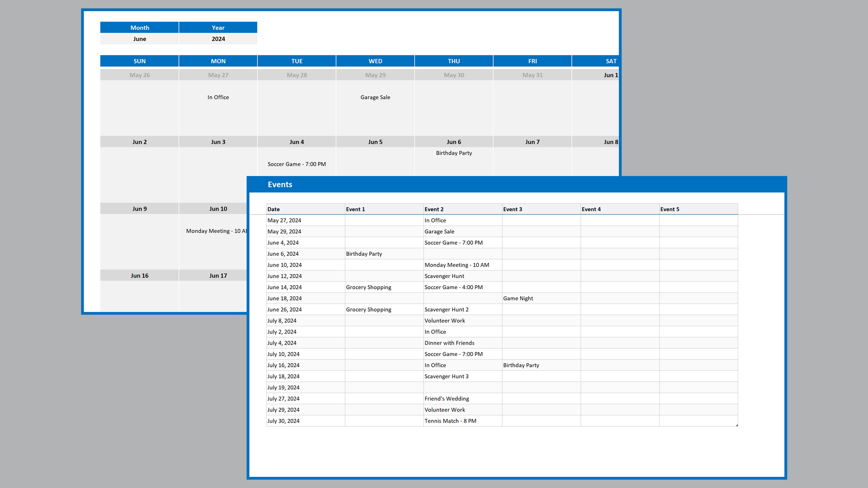This screenshot has height=488, width=868.
Task: Select the Jun 9 date cell
Action: tap(139, 209)
